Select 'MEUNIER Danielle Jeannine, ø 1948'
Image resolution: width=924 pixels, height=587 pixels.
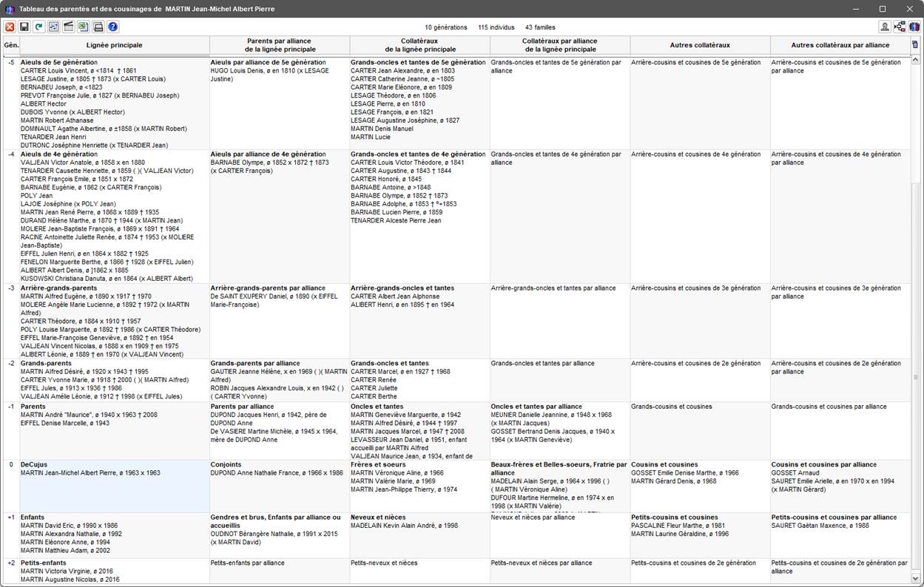pos(552,418)
